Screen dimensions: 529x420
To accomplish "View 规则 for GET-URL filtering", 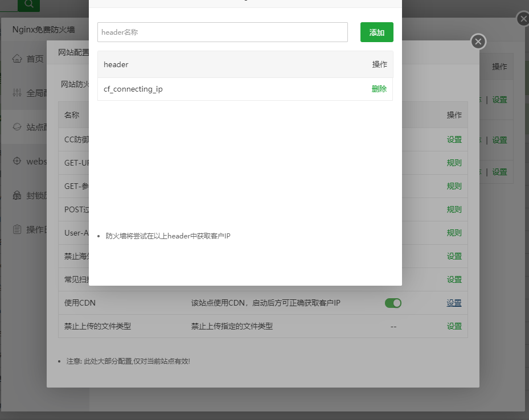I will click(454, 163).
